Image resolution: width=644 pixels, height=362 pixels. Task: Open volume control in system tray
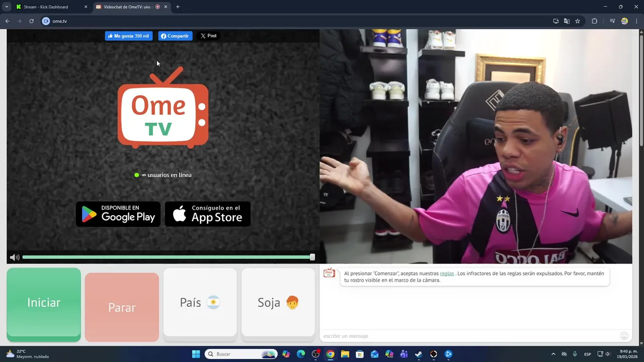pyautogui.click(x=608, y=354)
